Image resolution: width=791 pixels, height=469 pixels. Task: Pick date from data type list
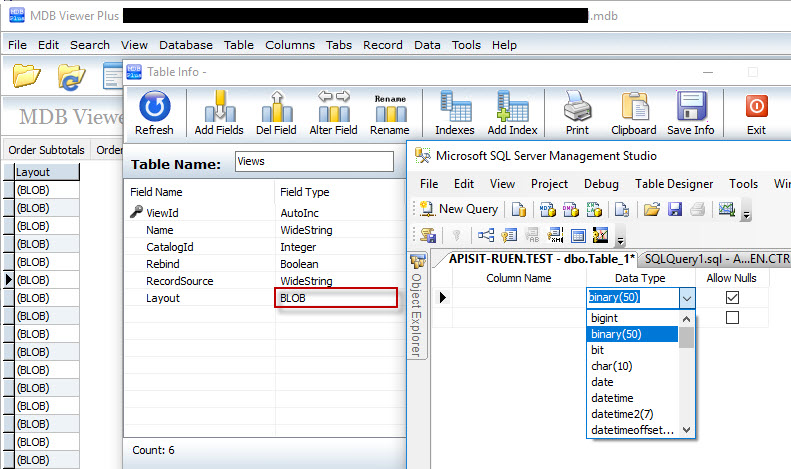633,382
